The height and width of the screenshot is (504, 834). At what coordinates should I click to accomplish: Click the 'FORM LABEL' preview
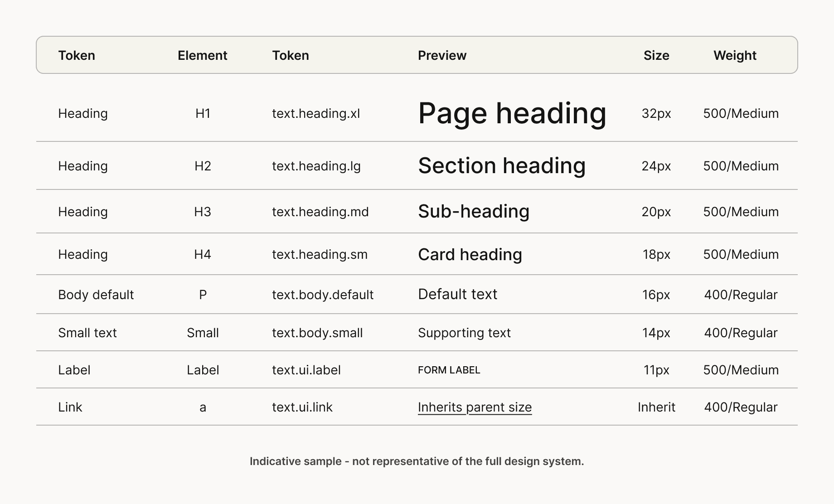point(449,370)
